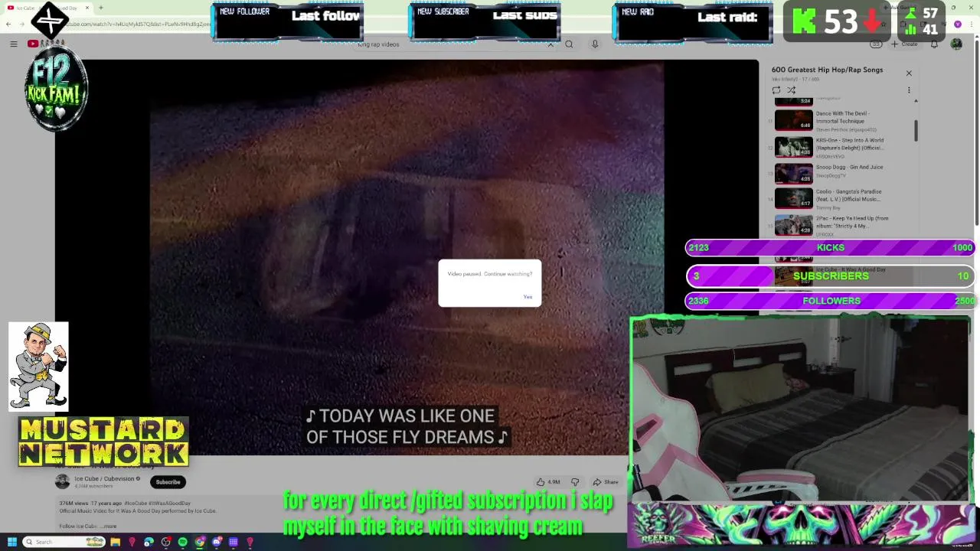Open Discord from the taskbar
980x551 pixels.
(216, 542)
